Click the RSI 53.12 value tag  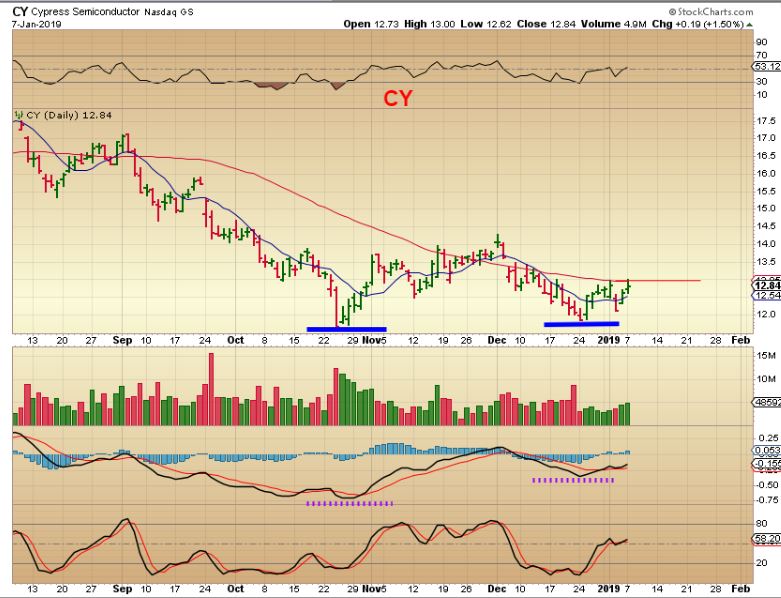tap(767, 66)
